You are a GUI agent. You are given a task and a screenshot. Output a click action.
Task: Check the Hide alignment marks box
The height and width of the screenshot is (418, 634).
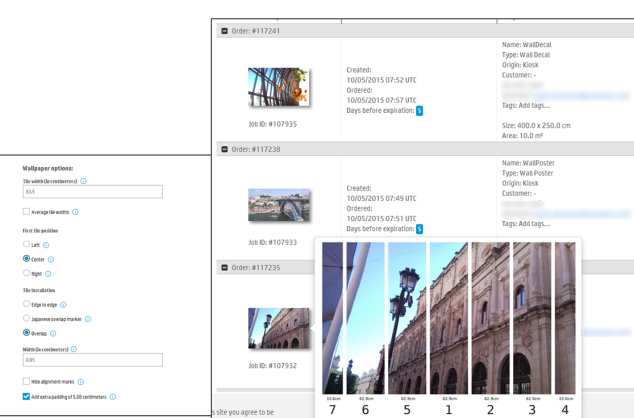click(x=26, y=382)
